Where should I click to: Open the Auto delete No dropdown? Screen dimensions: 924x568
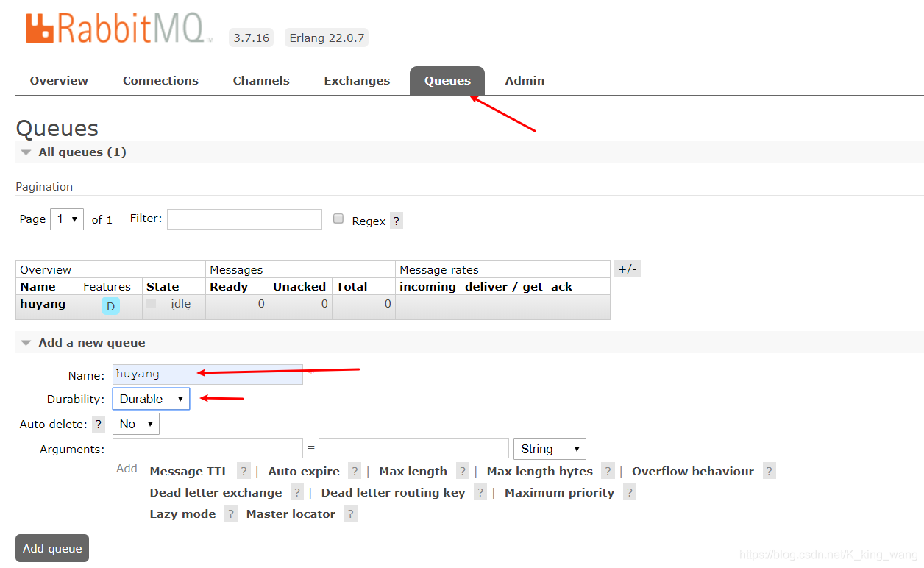click(136, 424)
